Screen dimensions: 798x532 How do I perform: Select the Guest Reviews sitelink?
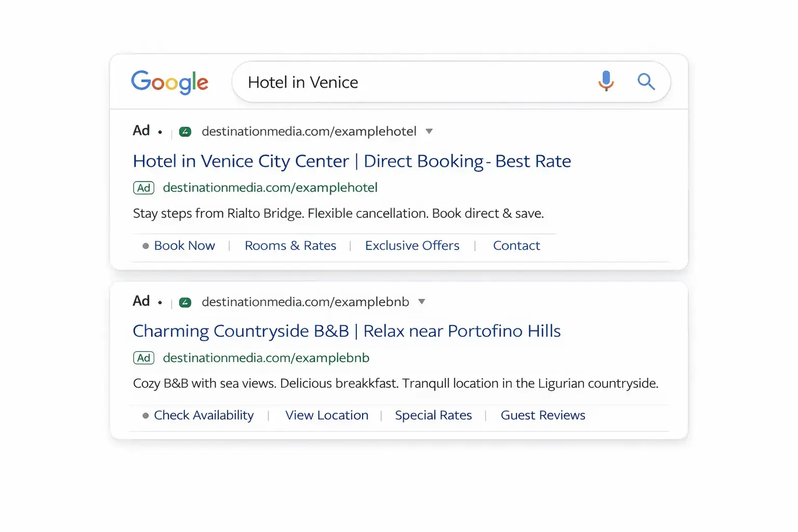tap(542, 415)
